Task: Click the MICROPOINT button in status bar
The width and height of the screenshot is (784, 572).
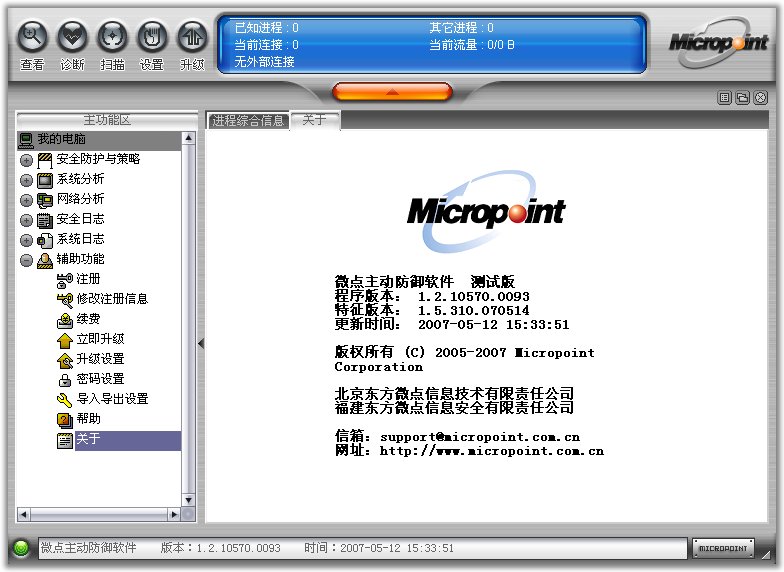Action: point(723,548)
